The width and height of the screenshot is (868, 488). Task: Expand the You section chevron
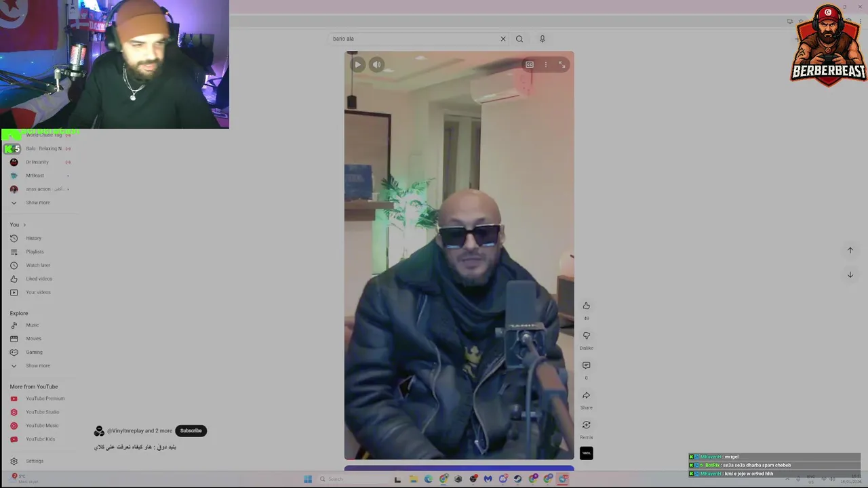pos(24,225)
